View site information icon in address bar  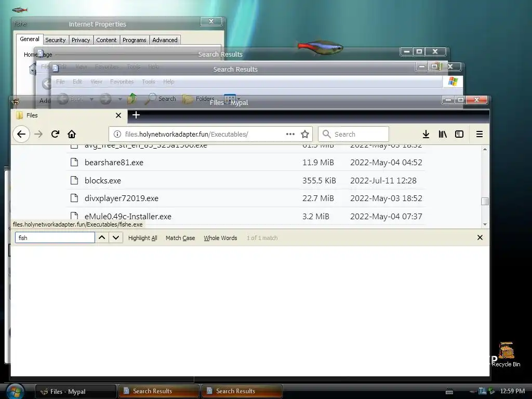point(117,134)
